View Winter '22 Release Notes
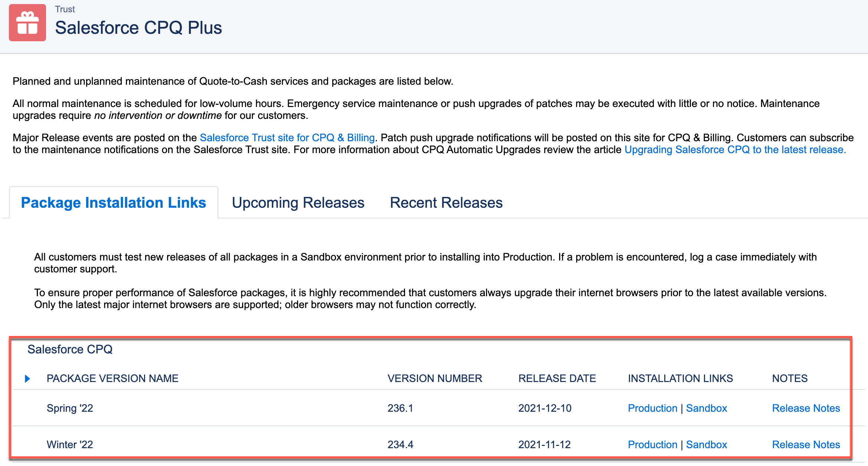This screenshot has width=868, height=466. point(806,444)
